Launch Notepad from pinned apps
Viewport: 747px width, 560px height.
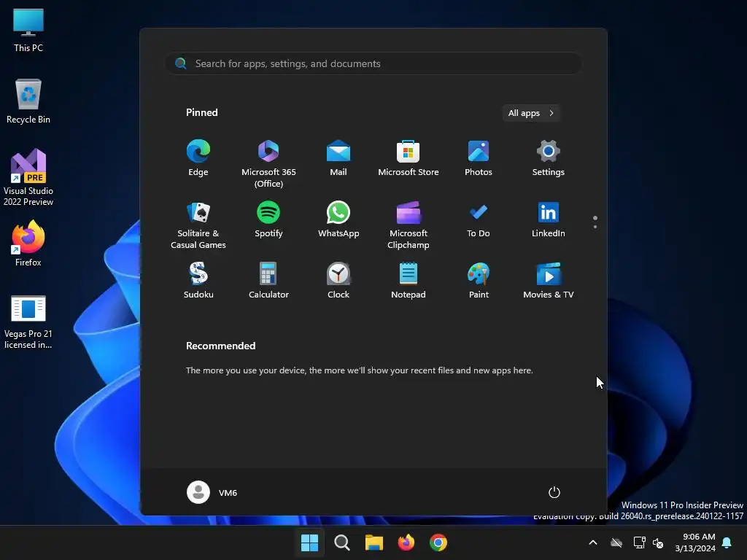tap(409, 281)
